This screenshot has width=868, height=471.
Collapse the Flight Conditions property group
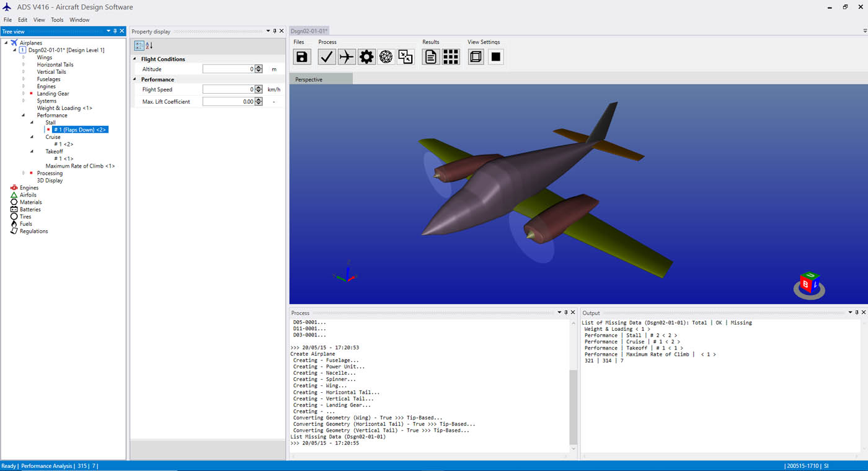click(135, 59)
